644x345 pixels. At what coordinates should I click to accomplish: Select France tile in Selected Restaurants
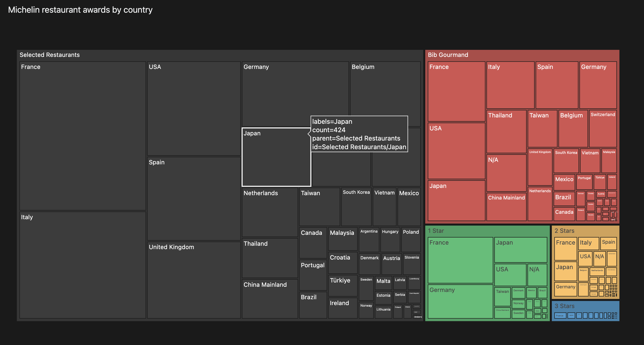point(83,136)
